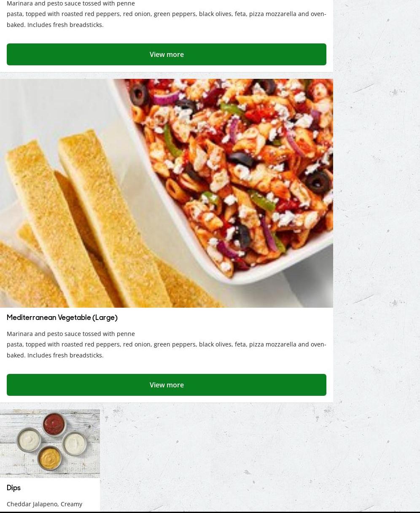The height and width of the screenshot is (513, 420).
Task: Open the Mediterranean Vegetable pasta photo
Action: click(x=167, y=193)
